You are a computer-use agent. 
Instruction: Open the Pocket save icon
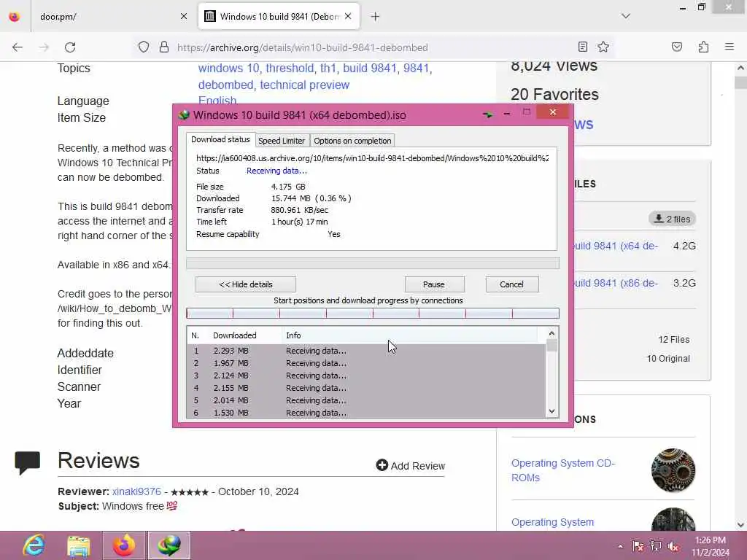[x=676, y=47]
